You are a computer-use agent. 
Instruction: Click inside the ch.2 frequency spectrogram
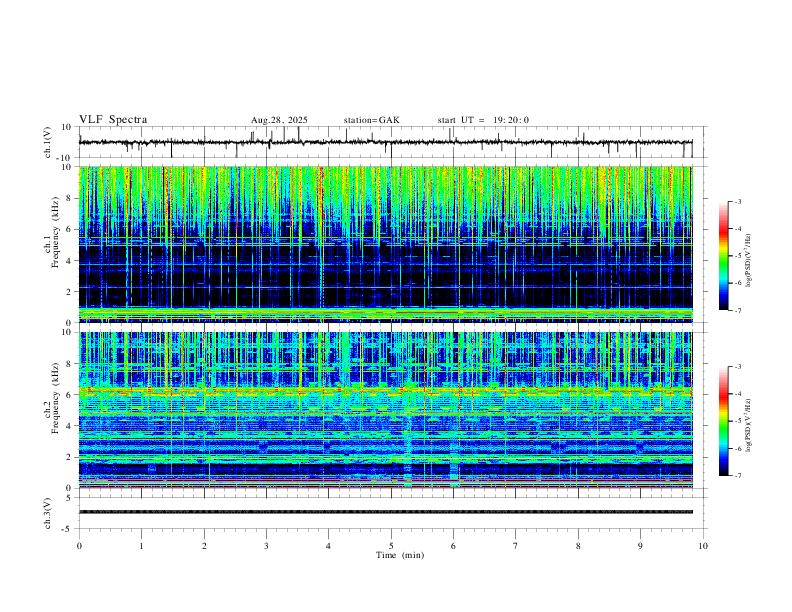(x=386, y=410)
